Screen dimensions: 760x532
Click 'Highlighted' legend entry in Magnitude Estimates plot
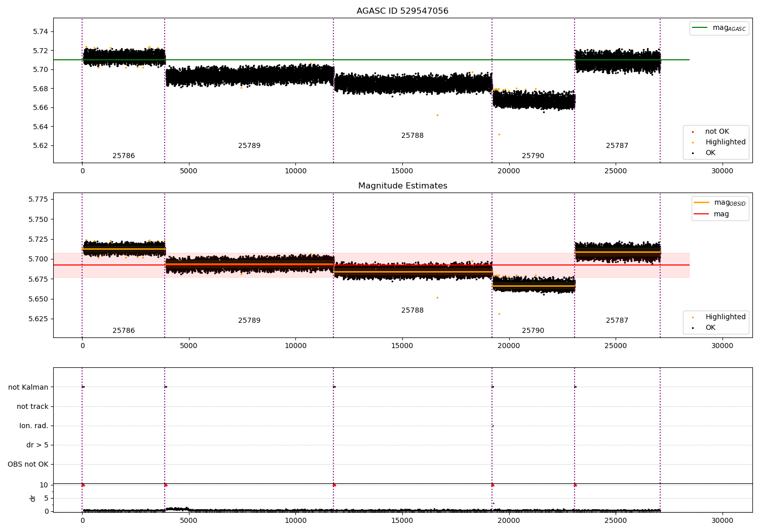click(720, 317)
